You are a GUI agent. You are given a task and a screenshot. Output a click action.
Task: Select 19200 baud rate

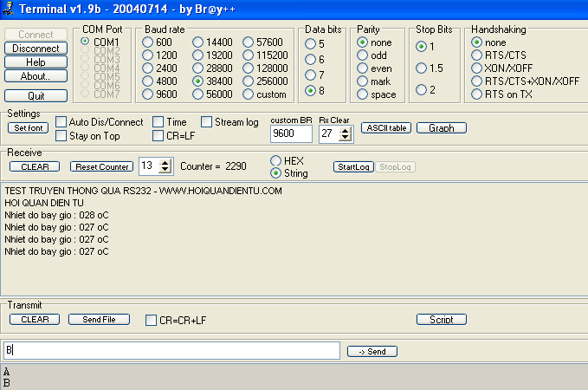click(x=198, y=55)
